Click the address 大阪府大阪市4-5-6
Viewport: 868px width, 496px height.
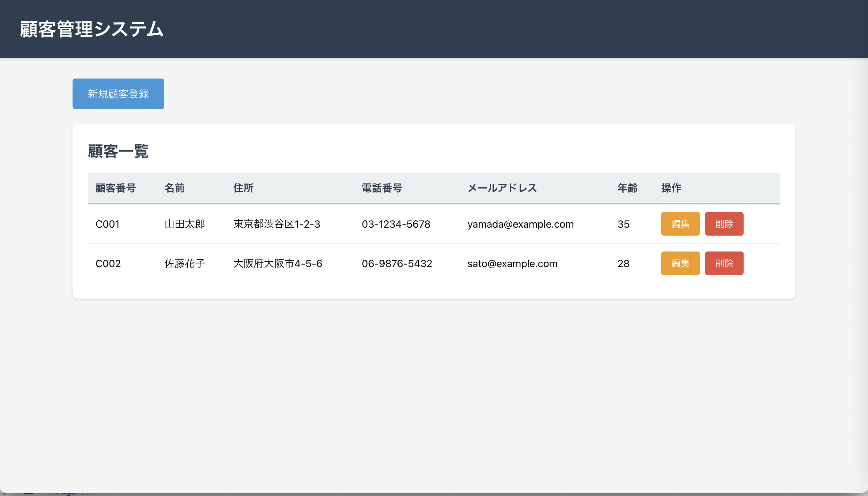coord(277,264)
